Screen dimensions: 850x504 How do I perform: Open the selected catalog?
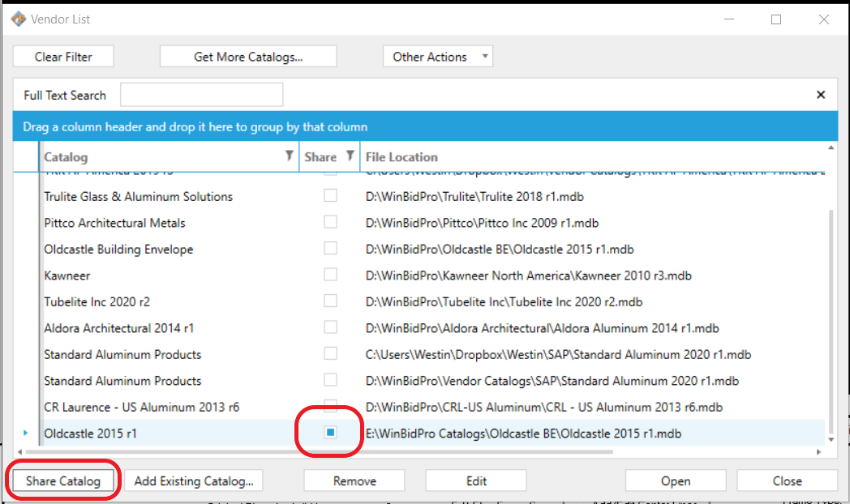(x=676, y=481)
